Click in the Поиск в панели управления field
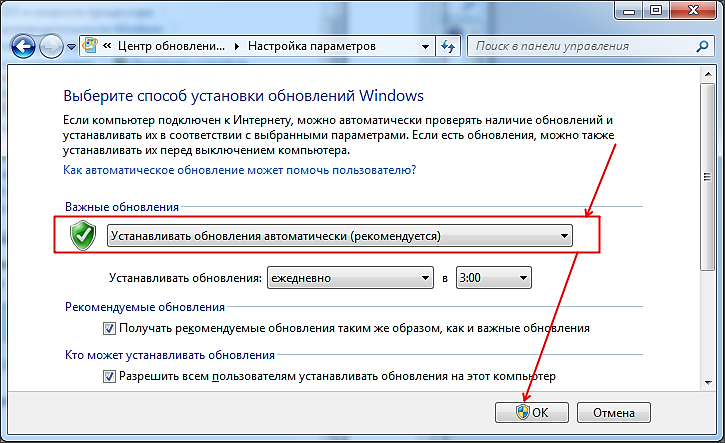This screenshot has height=443, width=725. point(580,46)
